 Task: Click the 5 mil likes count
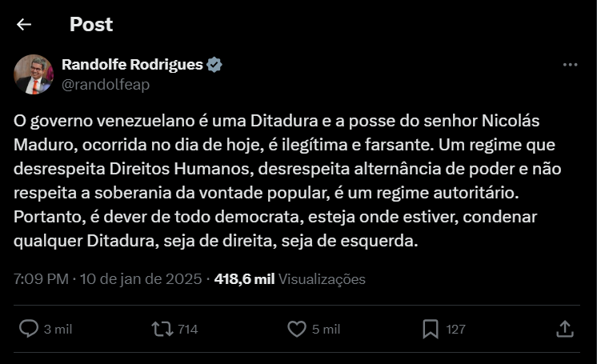coord(327,329)
